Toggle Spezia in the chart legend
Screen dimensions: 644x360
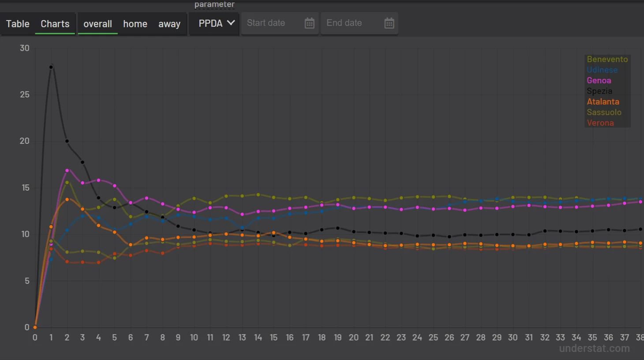click(x=599, y=91)
